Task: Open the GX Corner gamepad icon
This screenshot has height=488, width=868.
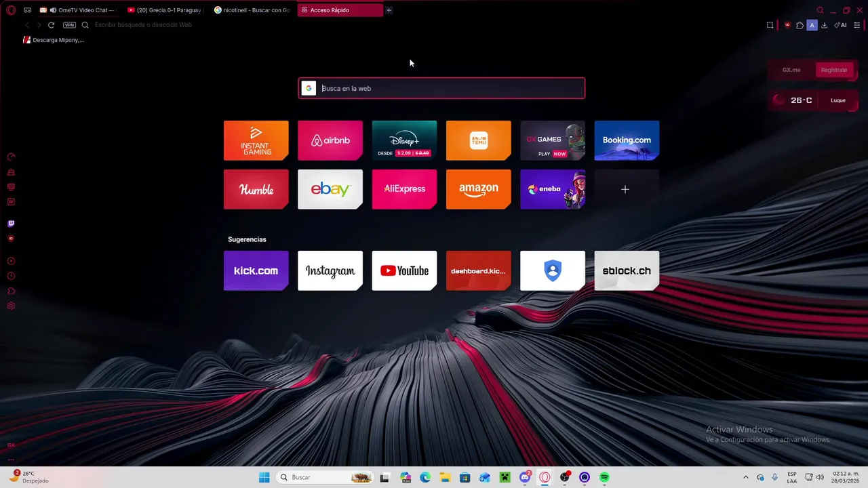Action: pos(28,10)
